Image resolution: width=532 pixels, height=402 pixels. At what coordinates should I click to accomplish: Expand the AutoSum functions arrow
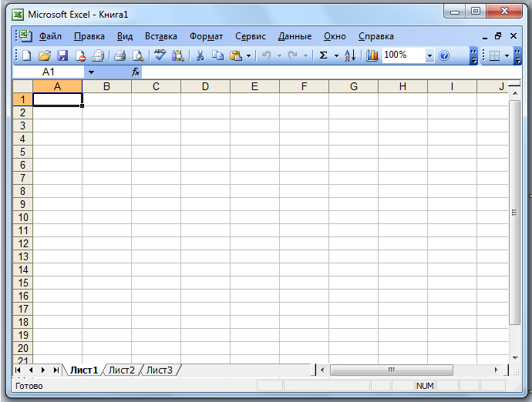point(337,55)
